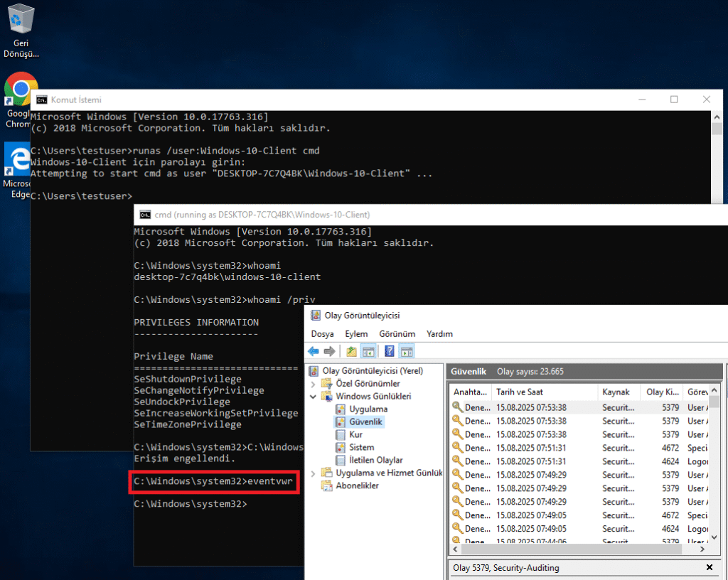Image resolution: width=728 pixels, height=580 pixels.
Task: Click 'SeTimeZonePrivilege' in the cmd output
Action: [188, 424]
